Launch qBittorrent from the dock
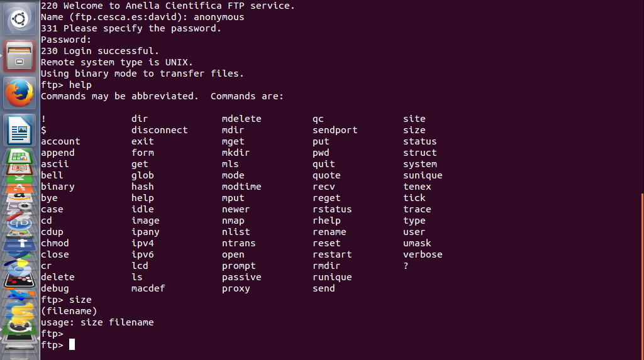 pyautogui.click(x=19, y=223)
